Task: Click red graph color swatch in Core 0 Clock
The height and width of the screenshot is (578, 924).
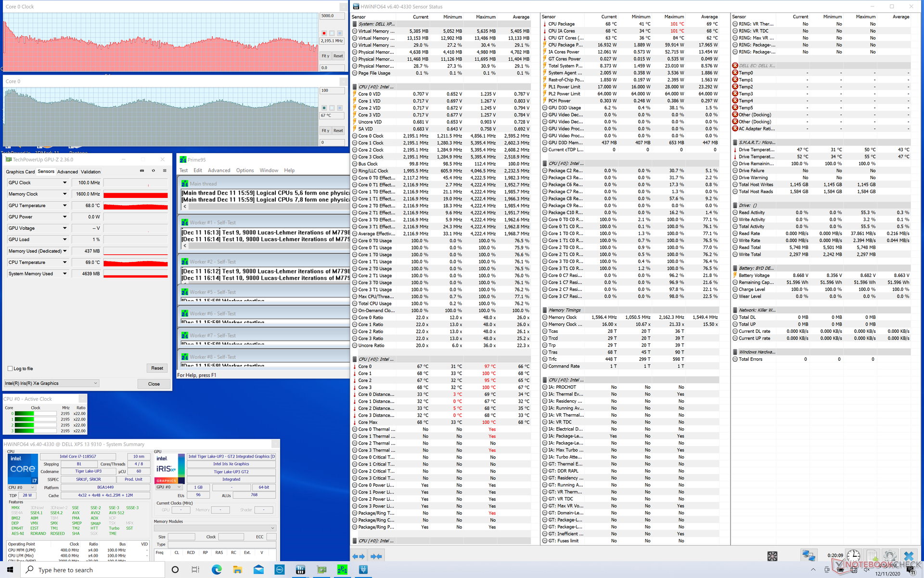Action: (x=324, y=33)
